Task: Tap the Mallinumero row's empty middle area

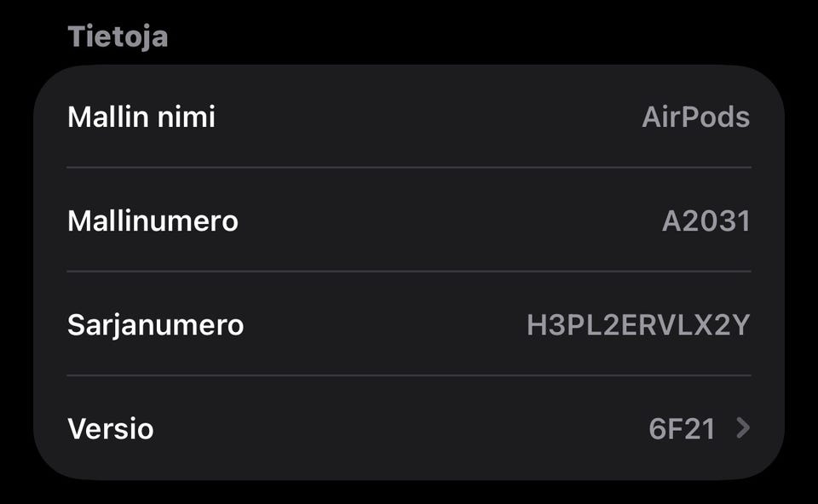Action: click(443, 221)
